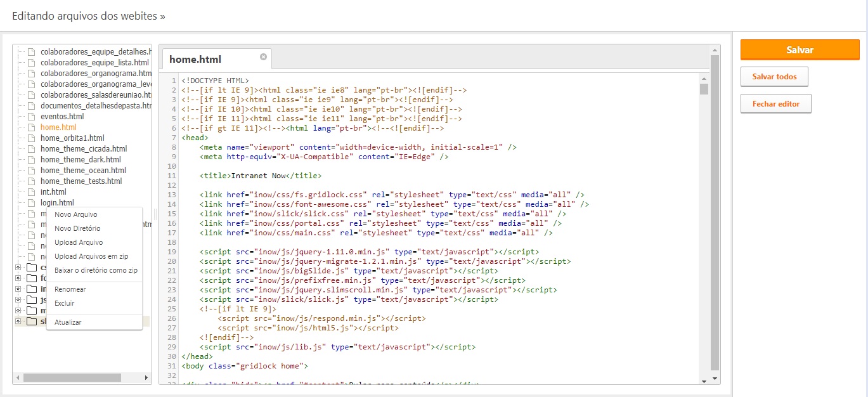This screenshot has height=397, width=868.
Task: Click the file icon beside documentos_detalhesdepasta
Action: tap(32, 106)
